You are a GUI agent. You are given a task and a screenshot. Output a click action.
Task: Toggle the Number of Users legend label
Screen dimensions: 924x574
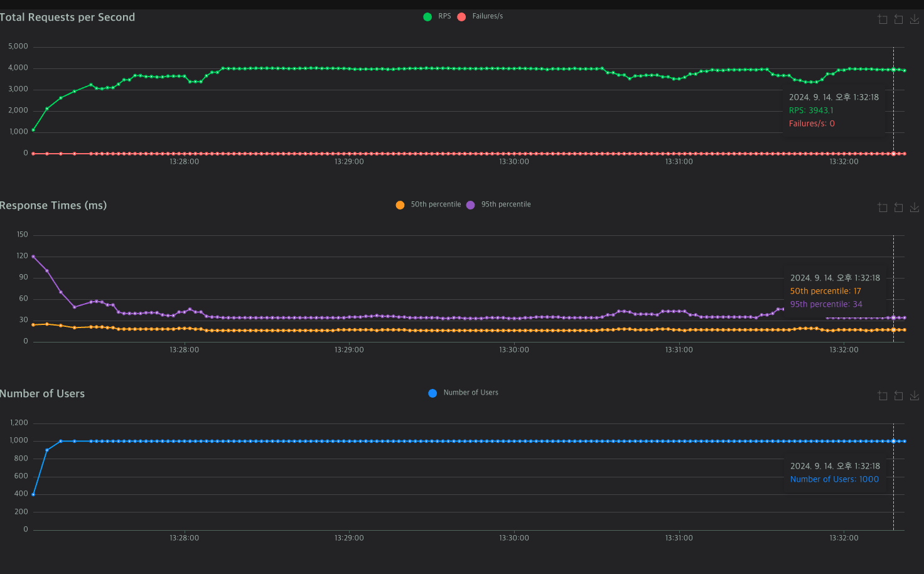(x=471, y=393)
